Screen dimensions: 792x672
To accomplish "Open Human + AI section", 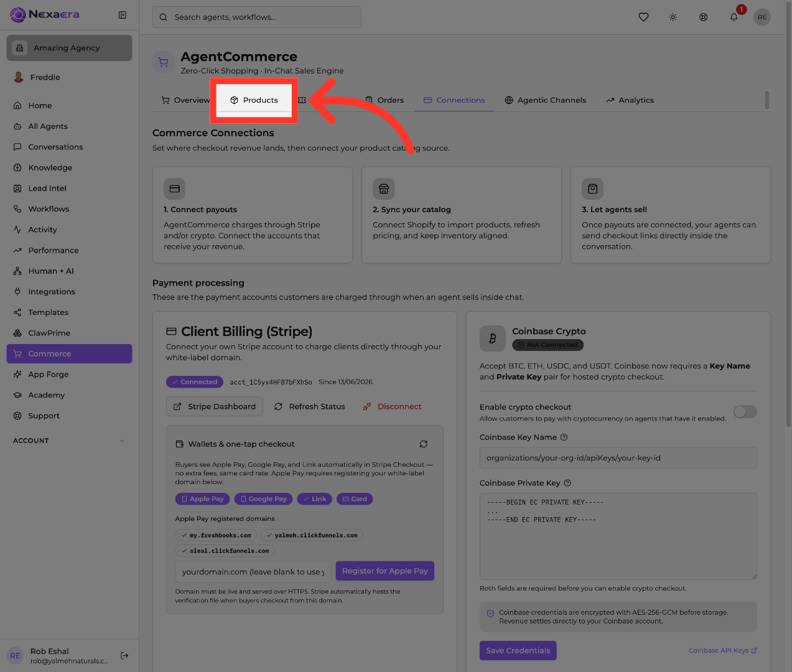I will coord(69,271).
